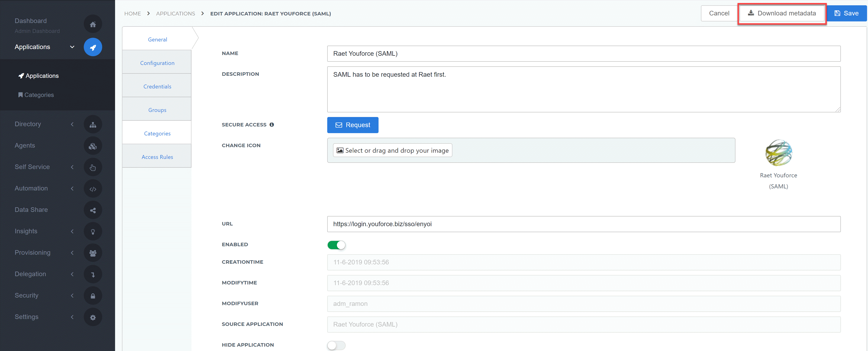Click the Data Share icon

tap(93, 210)
